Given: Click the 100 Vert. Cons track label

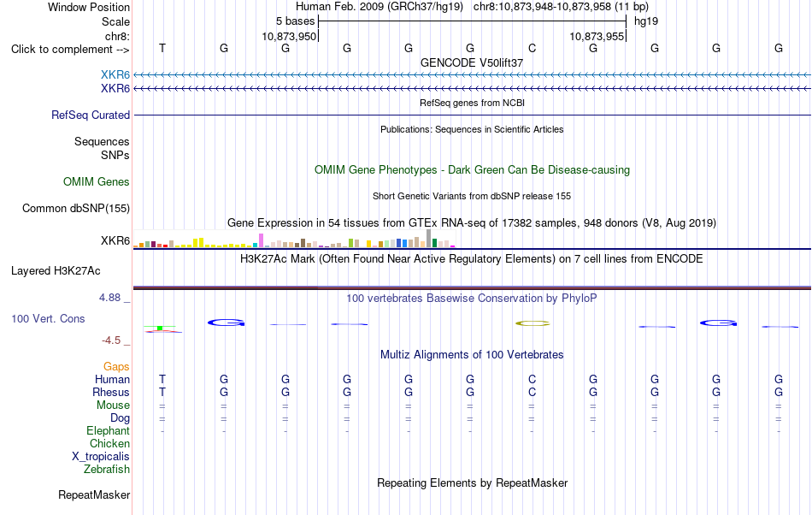Looking at the screenshot, I should pos(48,318).
